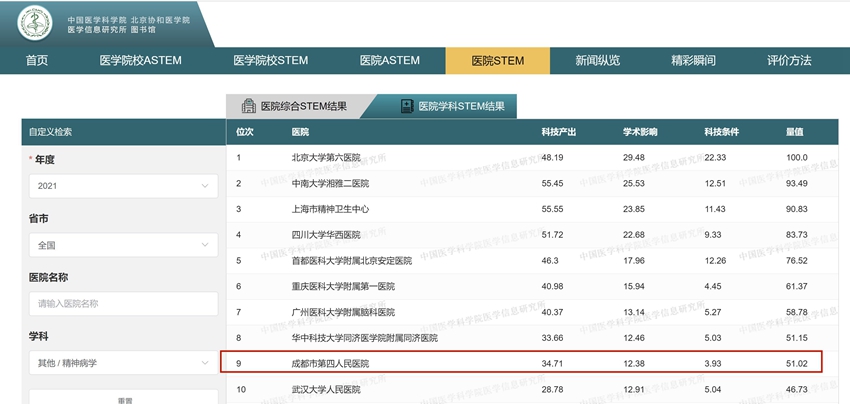
Task: Open the 首页 navigation item
Action: click(37, 61)
